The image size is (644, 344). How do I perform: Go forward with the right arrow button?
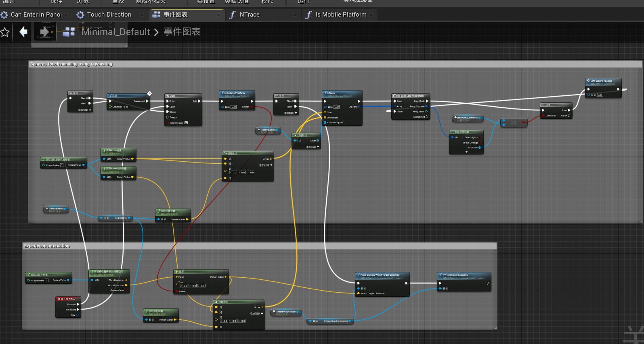pos(44,32)
